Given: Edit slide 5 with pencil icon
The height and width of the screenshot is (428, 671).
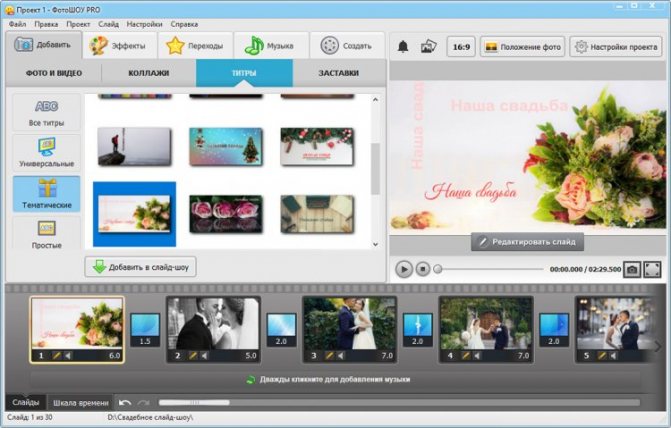Looking at the screenshot, I should [x=602, y=355].
